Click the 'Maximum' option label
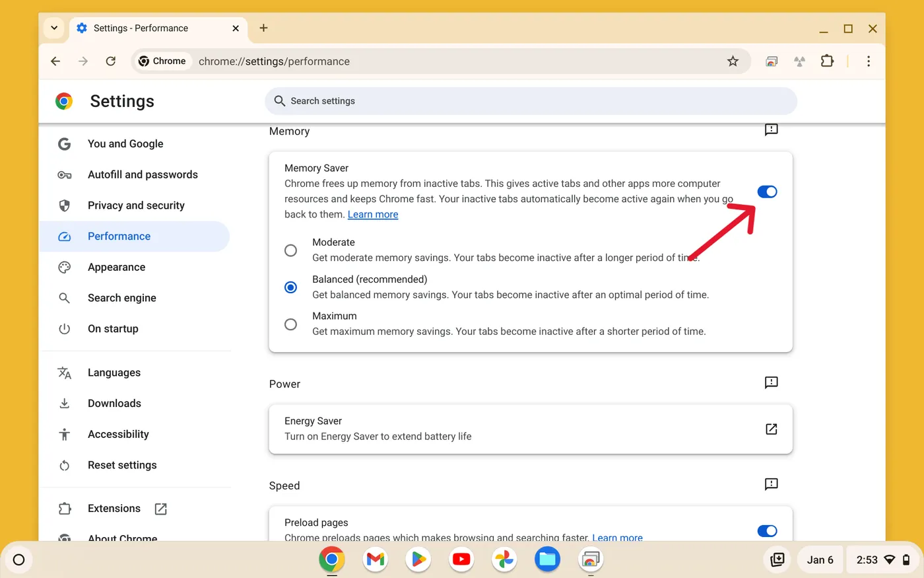 tap(335, 316)
